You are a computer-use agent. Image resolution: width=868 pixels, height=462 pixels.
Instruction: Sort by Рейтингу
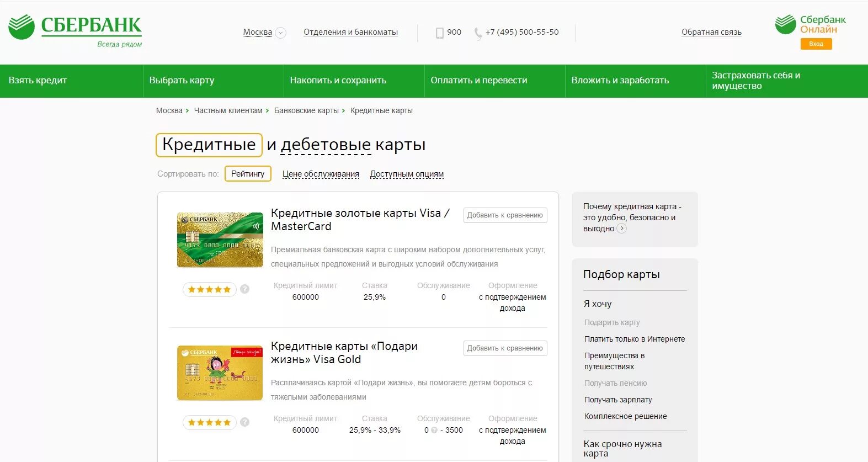(x=248, y=174)
